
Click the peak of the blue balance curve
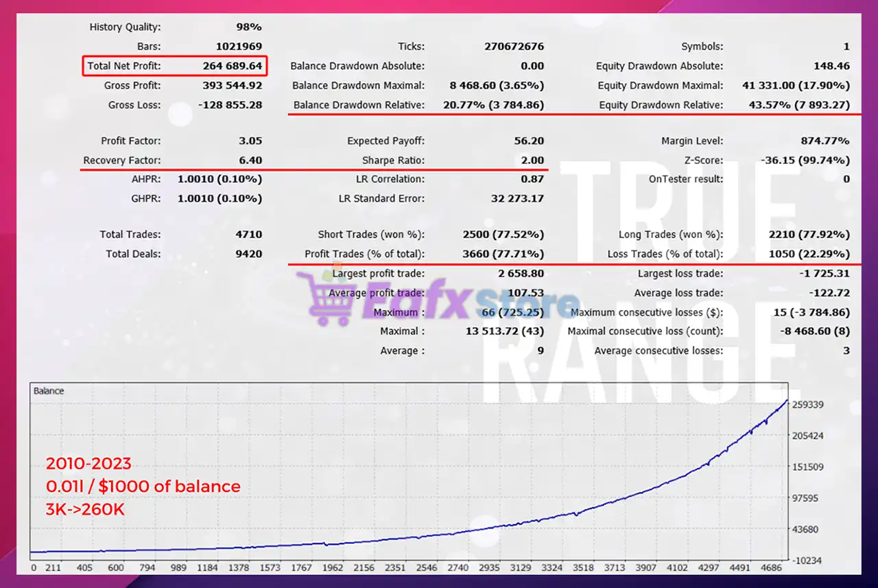click(x=786, y=398)
